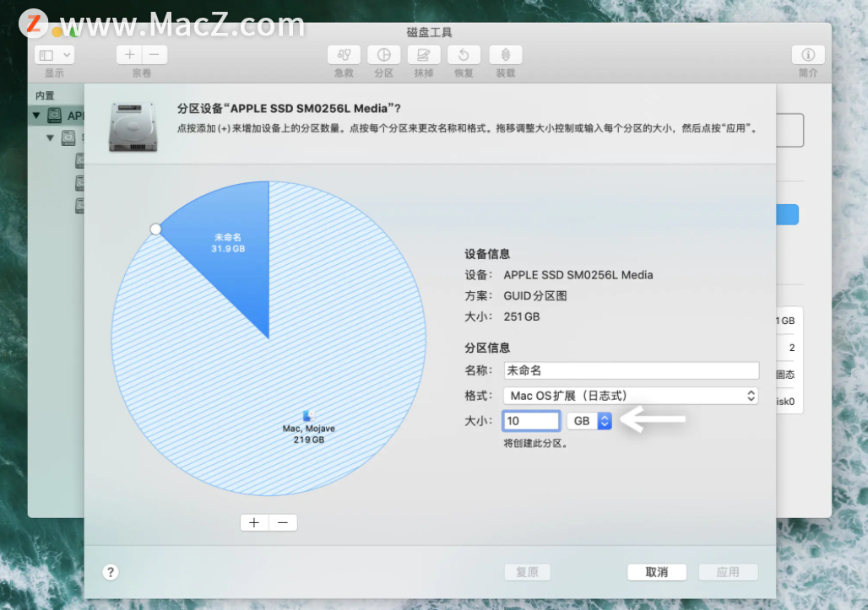Open the GB size unit dropdown

click(589, 421)
